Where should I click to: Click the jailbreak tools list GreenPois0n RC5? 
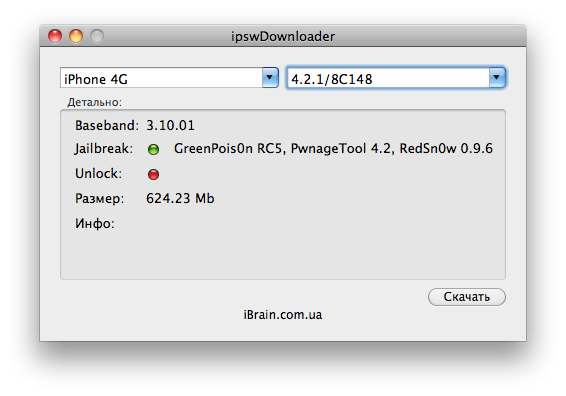[333, 149]
